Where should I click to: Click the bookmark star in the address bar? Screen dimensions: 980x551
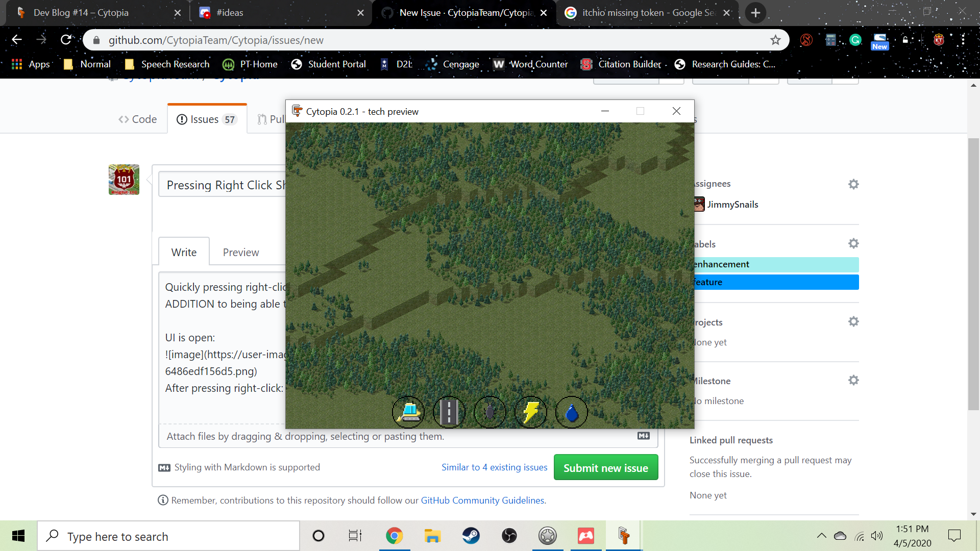(776, 40)
